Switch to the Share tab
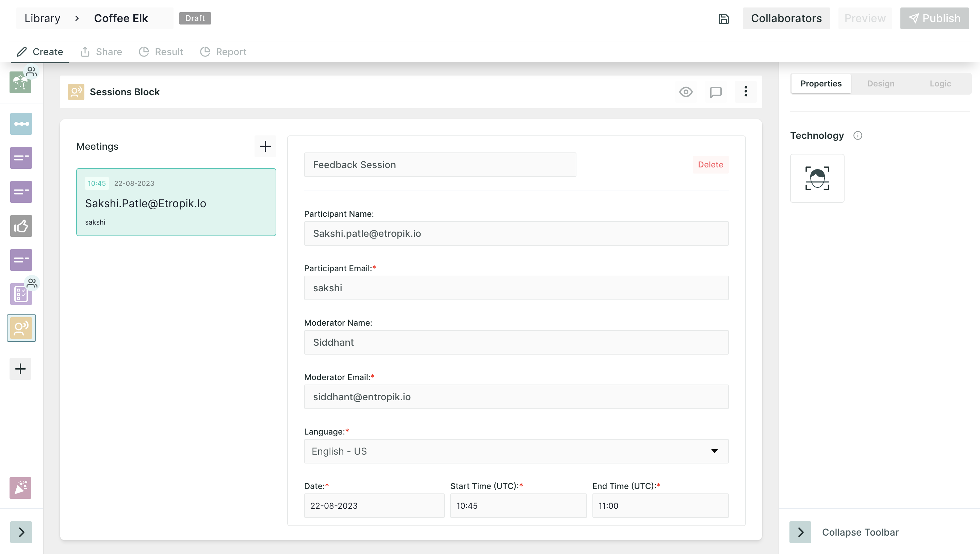 tap(101, 52)
